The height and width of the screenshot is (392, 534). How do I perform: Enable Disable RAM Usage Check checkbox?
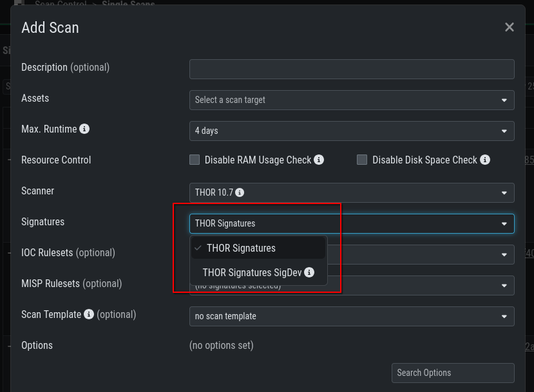coord(195,160)
